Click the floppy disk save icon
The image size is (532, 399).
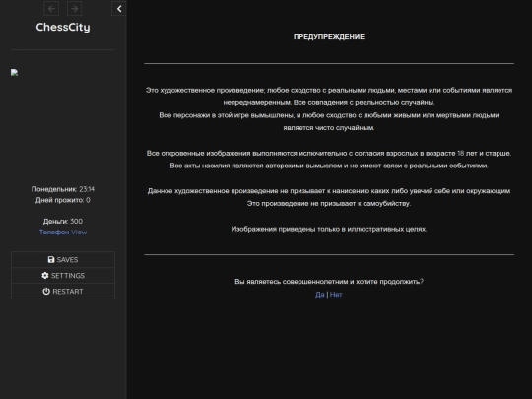(51, 259)
